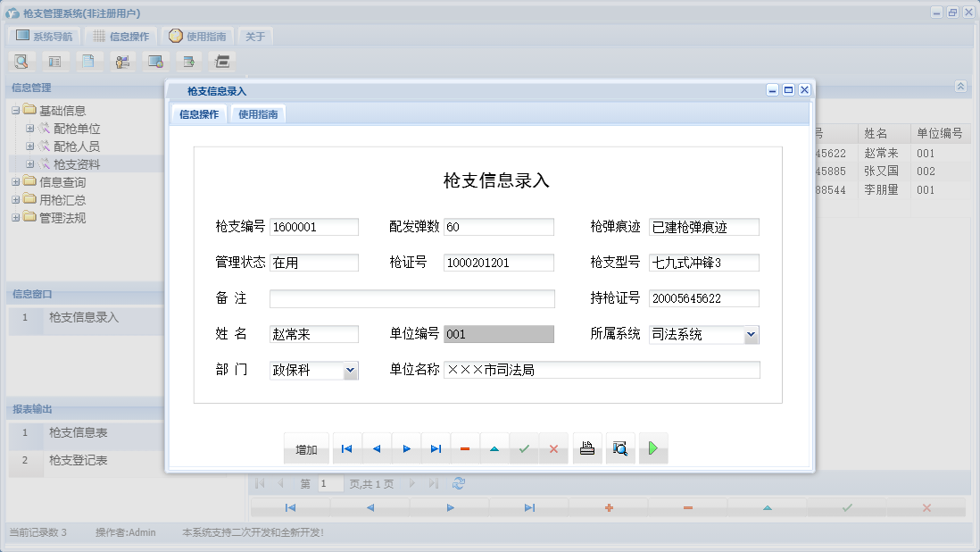Viewport: 980px width, 552px height.
Task: Click the add-table toolbar icon
Action: coord(187,61)
